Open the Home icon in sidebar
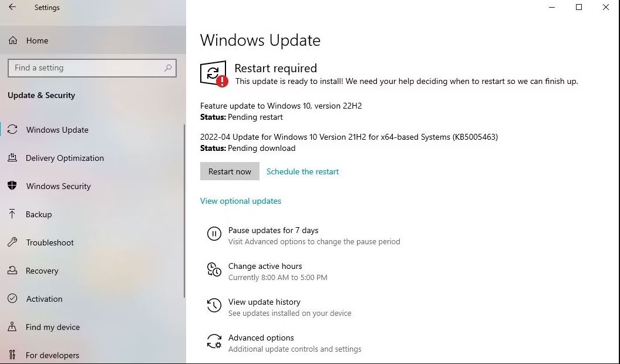 coord(13,41)
